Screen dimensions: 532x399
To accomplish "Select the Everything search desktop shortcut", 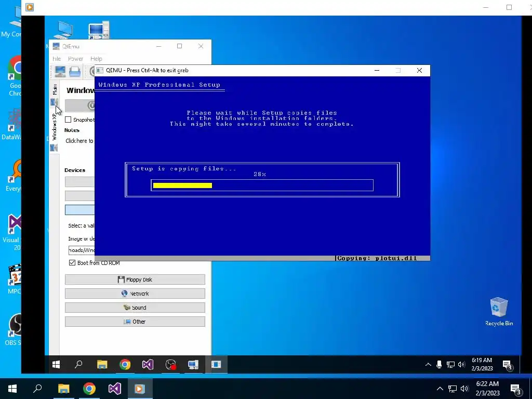I will (14, 176).
